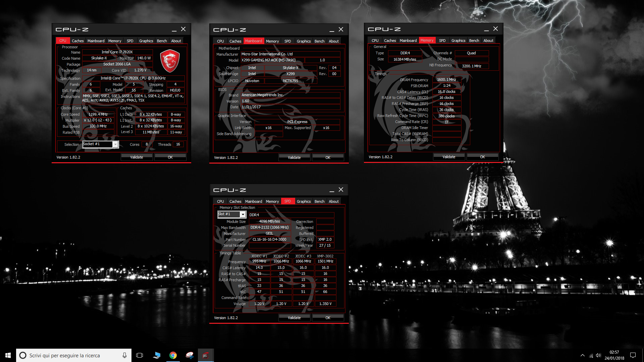Open Graphics tab in CPU window

pos(146,41)
